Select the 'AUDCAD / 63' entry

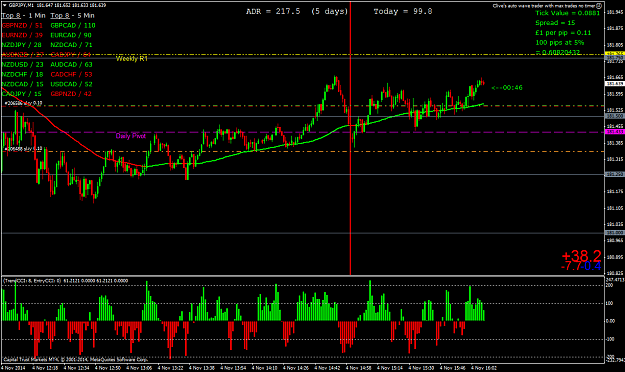[x=71, y=65]
